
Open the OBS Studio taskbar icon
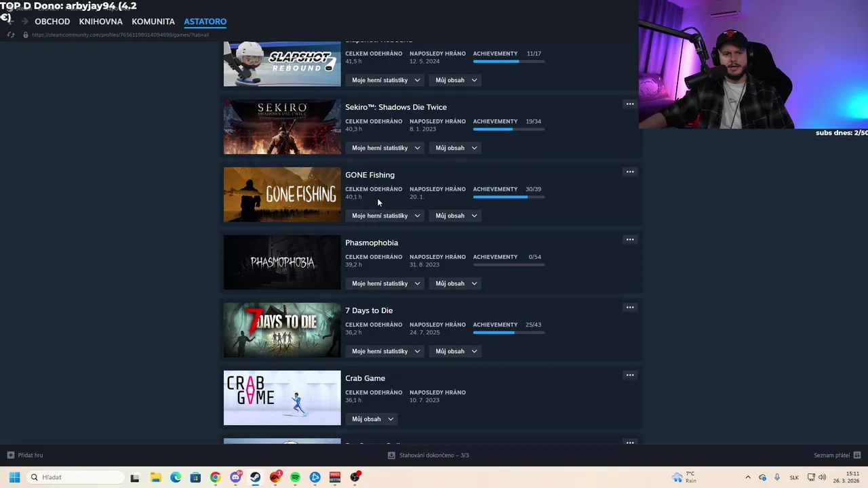tap(355, 477)
